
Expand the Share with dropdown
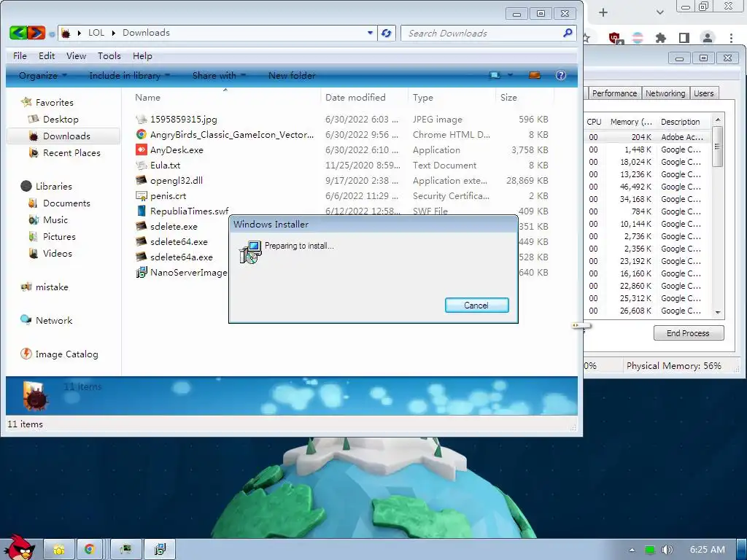tap(219, 75)
